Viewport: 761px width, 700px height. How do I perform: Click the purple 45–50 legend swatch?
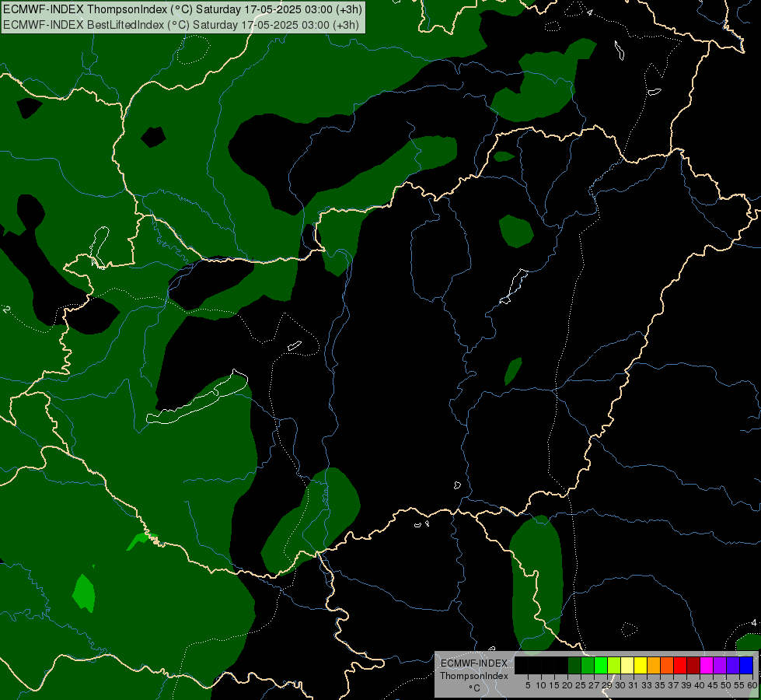coord(720,665)
